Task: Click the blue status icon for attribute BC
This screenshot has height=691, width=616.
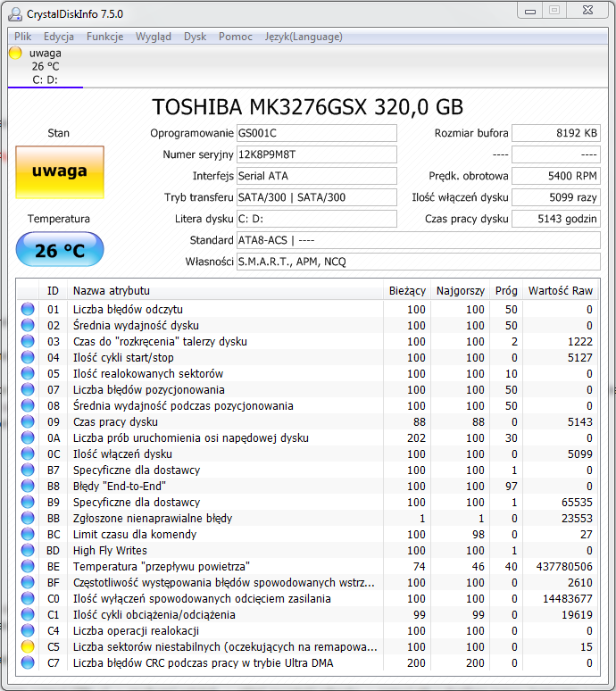Action: (x=28, y=535)
